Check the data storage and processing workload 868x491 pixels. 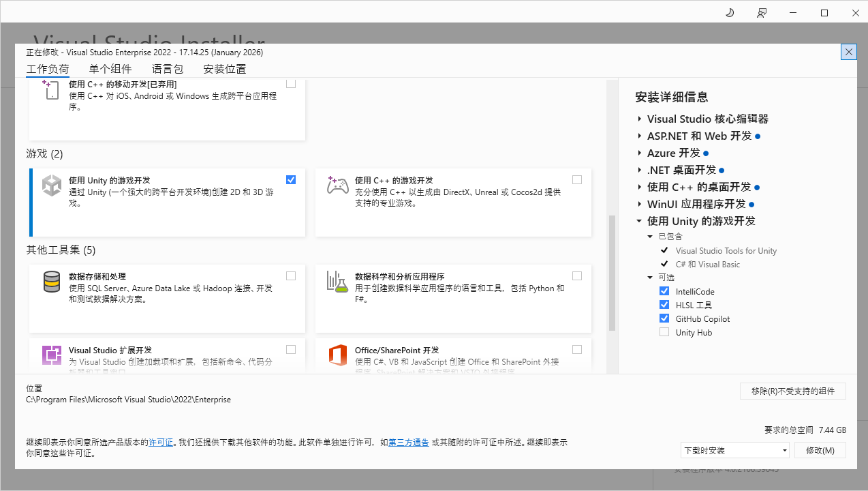[x=291, y=276]
